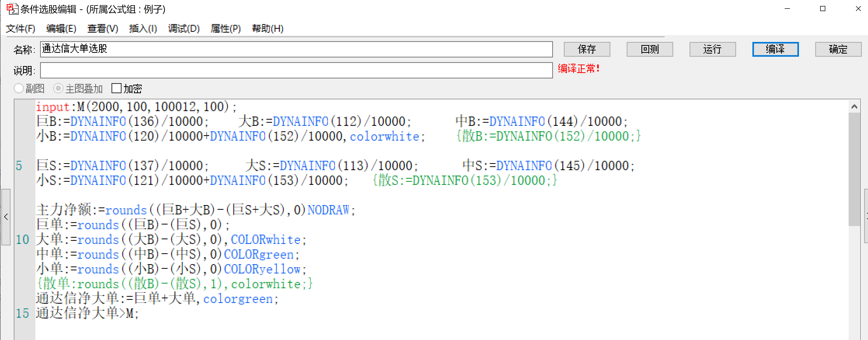868x340 pixels.
Task: Click the app icon in title bar
Action: [x=12, y=9]
